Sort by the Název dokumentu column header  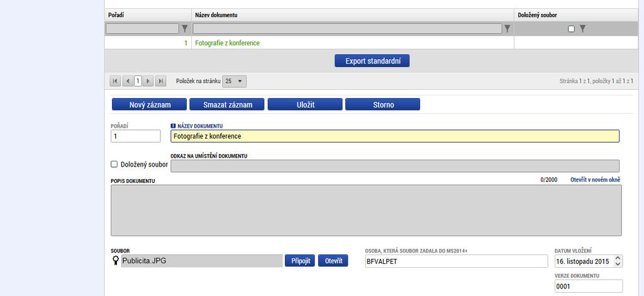pyautogui.click(x=216, y=15)
